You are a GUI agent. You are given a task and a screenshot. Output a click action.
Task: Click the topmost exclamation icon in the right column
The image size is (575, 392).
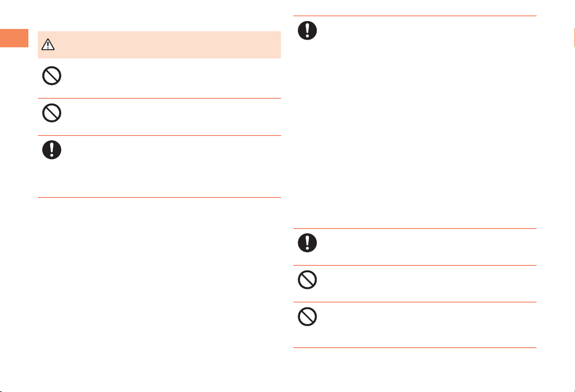pos(307,31)
